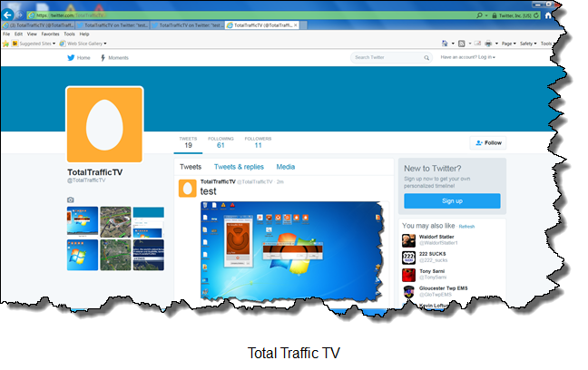
Task: Click the small egg avatar beside test tweet
Action: [x=187, y=189]
